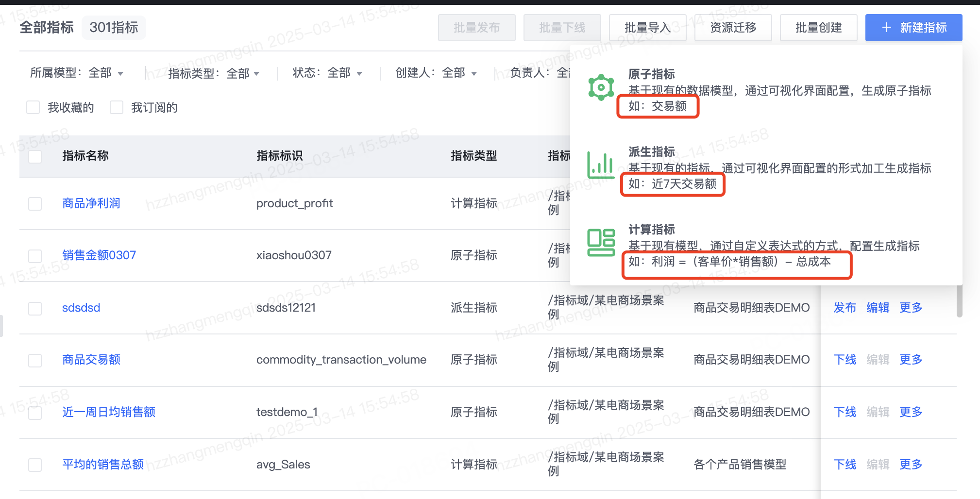Expand the 创建人 filter dropdown
Screen dimensions: 980x499
[436, 73]
